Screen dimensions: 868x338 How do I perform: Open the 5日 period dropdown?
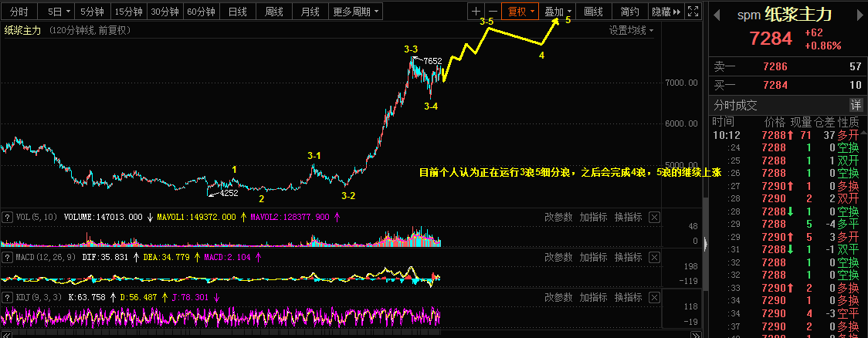pos(58,11)
